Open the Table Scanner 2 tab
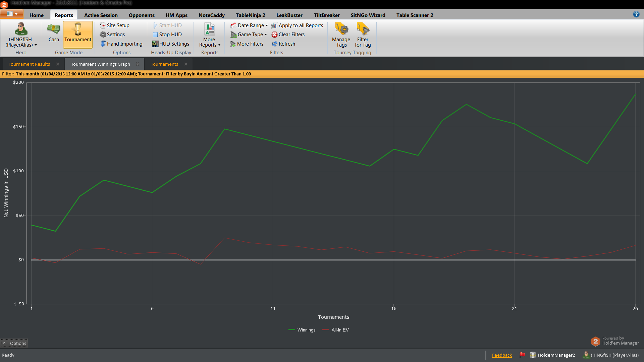The width and height of the screenshot is (644, 362). 415,15
